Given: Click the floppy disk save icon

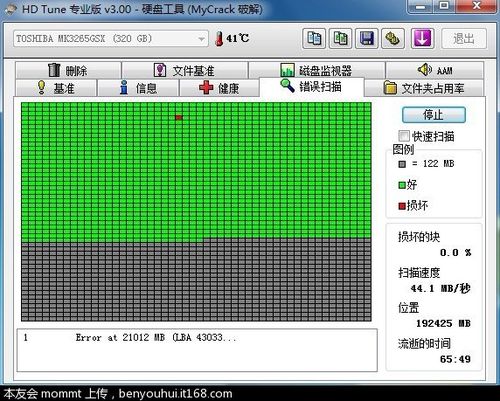Looking at the screenshot, I should [367, 39].
